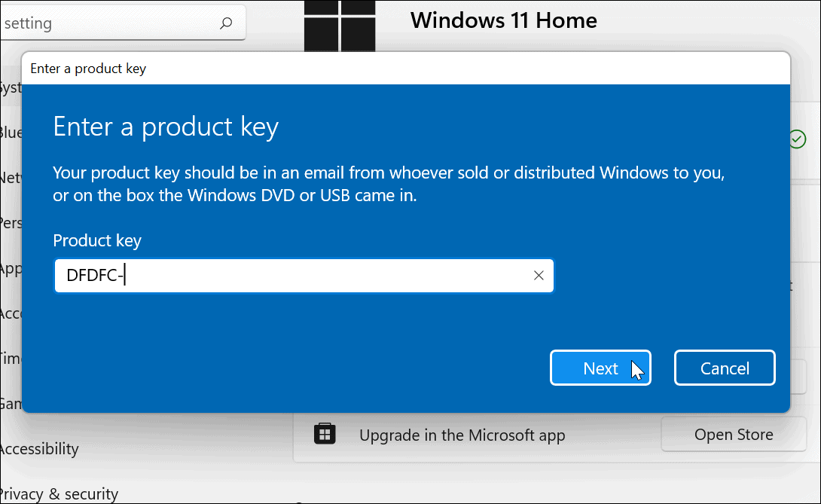
Task: Click the search magnifier icon
Action: click(226, 23)
